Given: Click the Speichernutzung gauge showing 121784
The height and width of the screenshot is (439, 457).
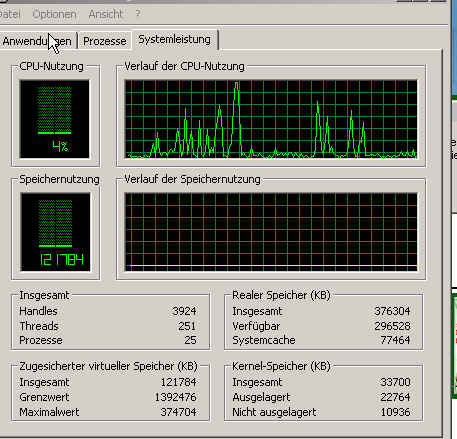Looking at the screenshot, I should [x=55, y=232].
